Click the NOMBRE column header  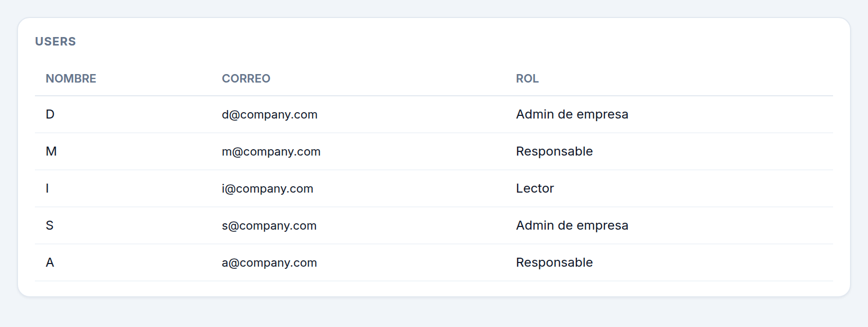[71, 78]
